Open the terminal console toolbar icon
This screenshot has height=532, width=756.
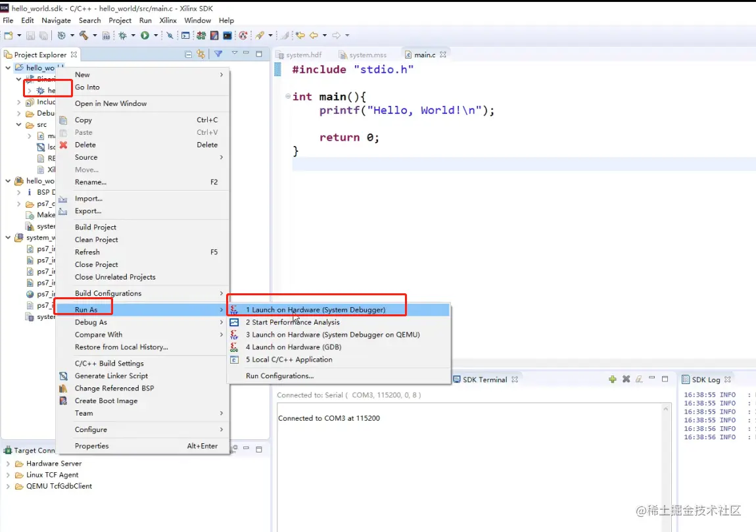point(185,36)
